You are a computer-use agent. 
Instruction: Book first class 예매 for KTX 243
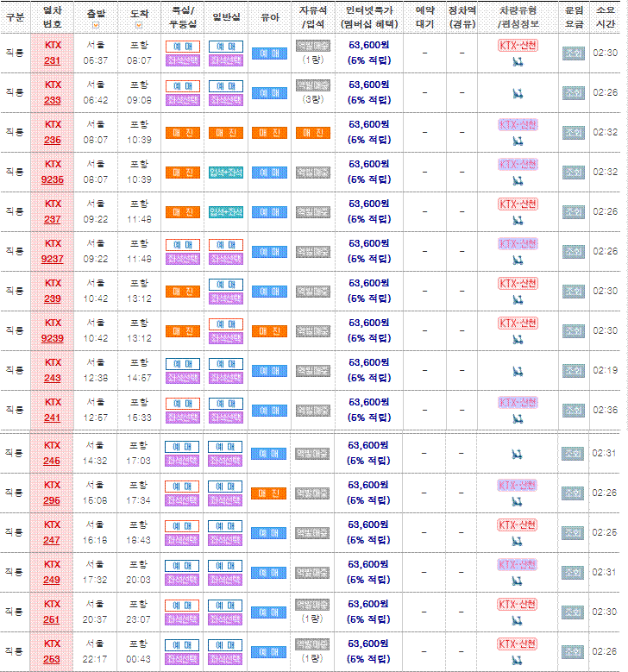click(183, 364)
